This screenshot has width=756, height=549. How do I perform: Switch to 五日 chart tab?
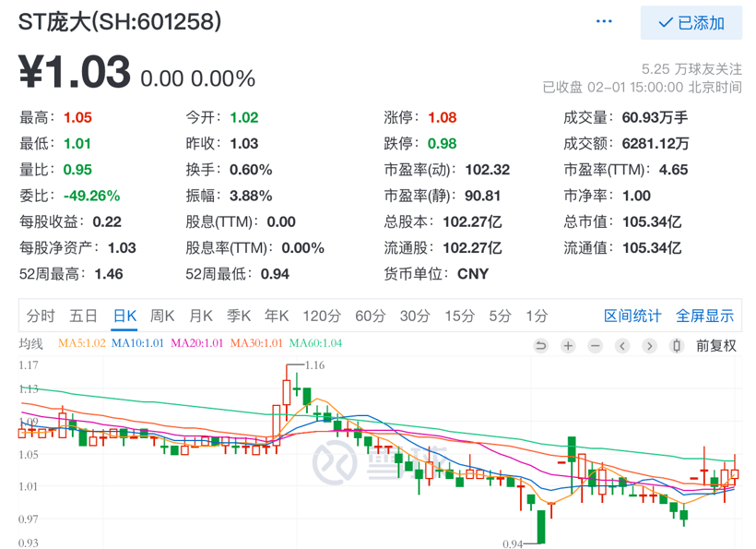click(83, 316)
